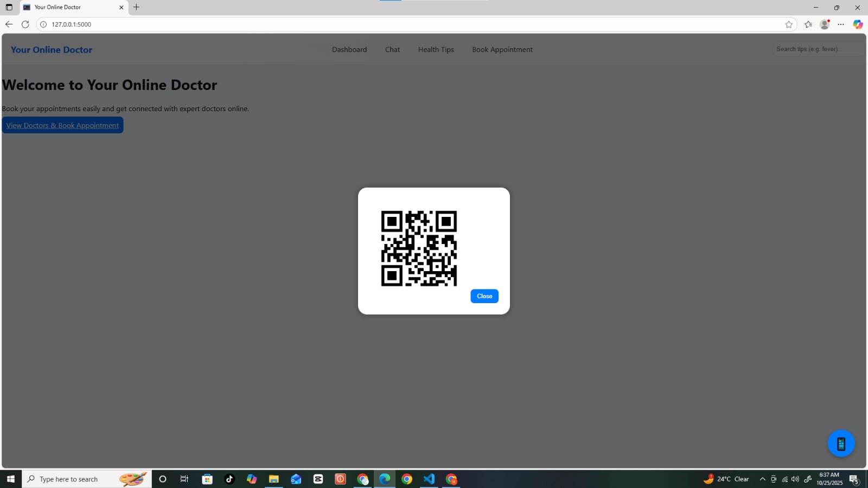Open the red square app in taskbar

(x=340, y=479)
